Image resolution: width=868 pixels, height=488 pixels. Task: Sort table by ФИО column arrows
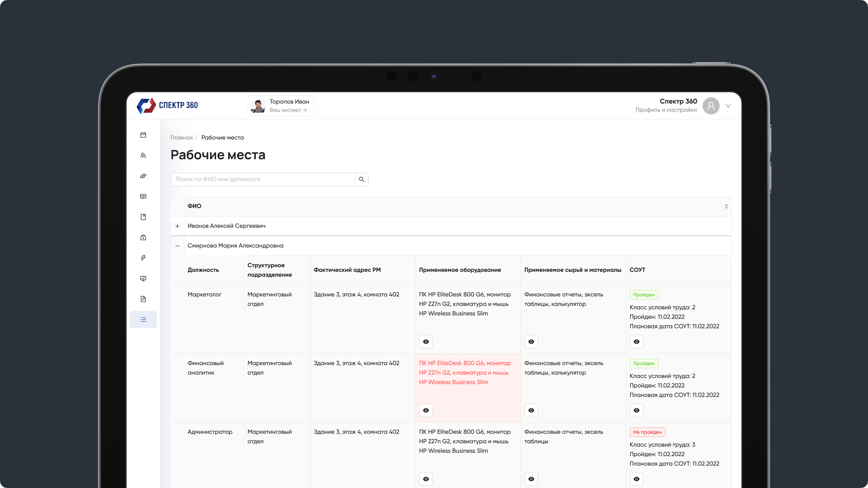726,206
